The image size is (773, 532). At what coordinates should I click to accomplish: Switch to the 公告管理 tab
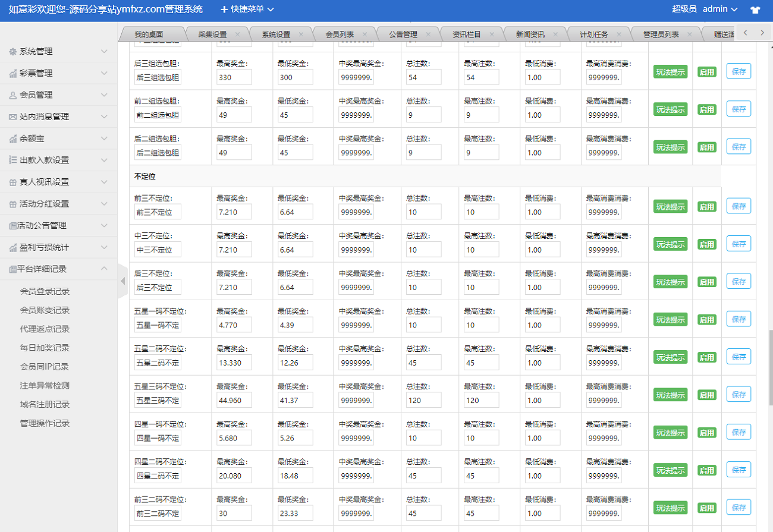(x=403, y=34)
